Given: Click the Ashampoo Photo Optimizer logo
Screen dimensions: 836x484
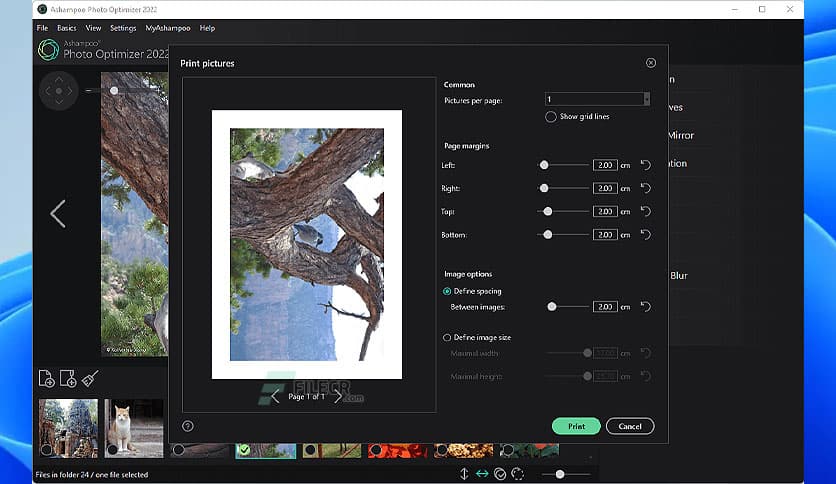Looking at the screenshot, I should point(49,50).
